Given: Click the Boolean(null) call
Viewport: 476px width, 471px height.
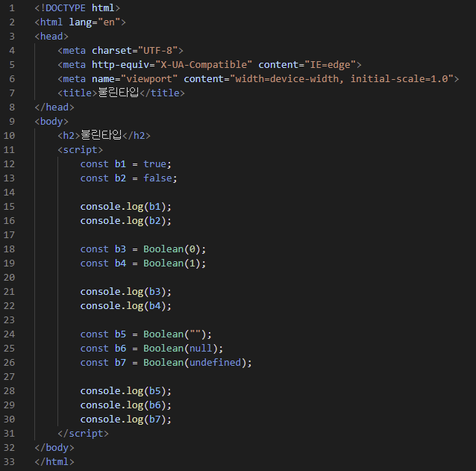Looking at the screenshot, I should point(181,349).
